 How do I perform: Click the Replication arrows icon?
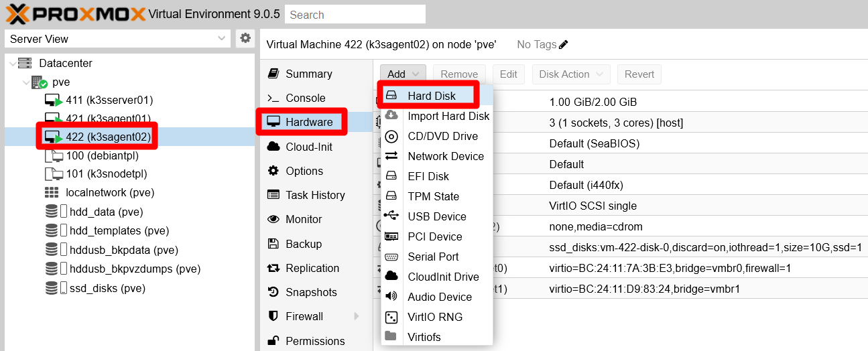(x=273, y=268)
